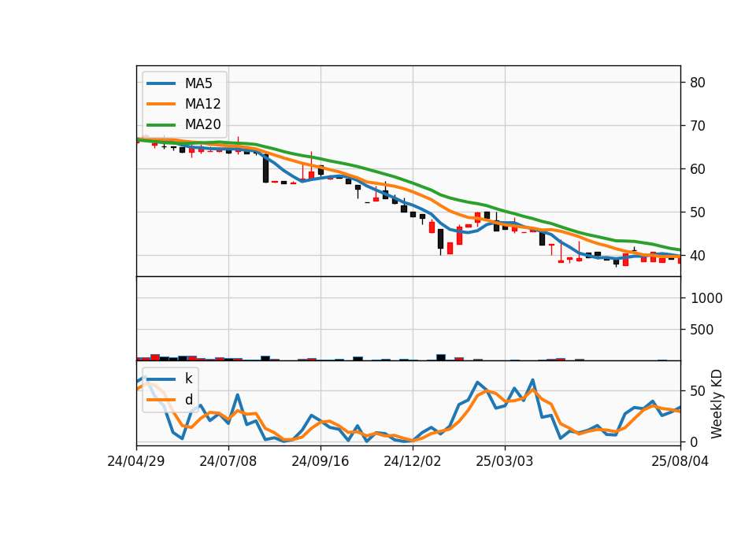This screenshot has width=756, height=543.
Task: Click the 24/04/29 date axis label
Action: click(136, 461)
